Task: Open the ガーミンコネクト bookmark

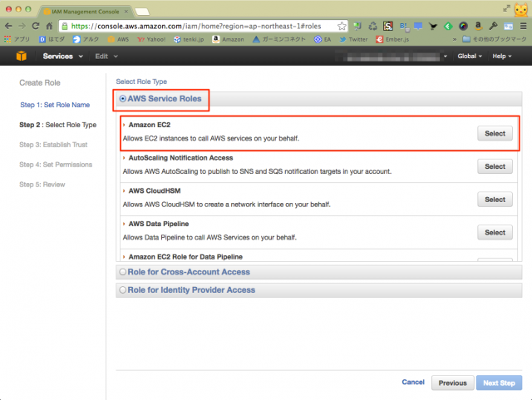Action: (279, 39)
